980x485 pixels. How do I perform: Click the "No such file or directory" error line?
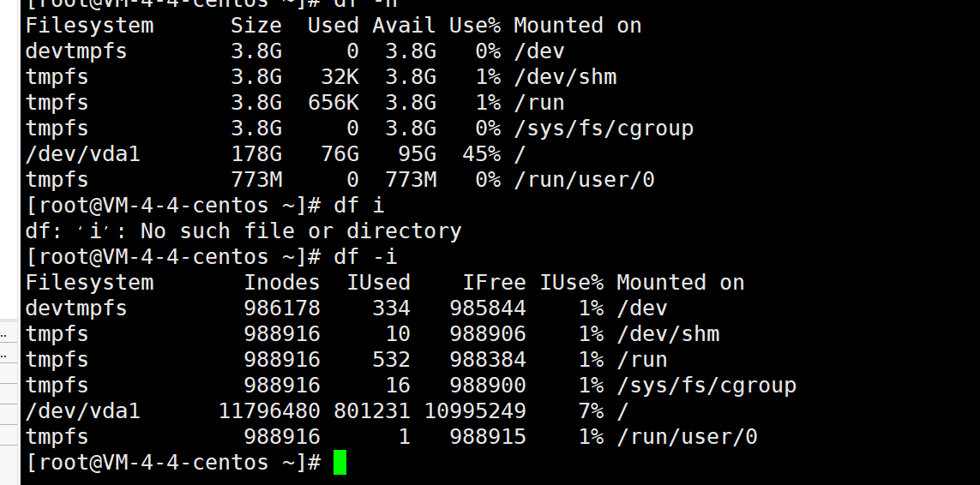(243, 231)
